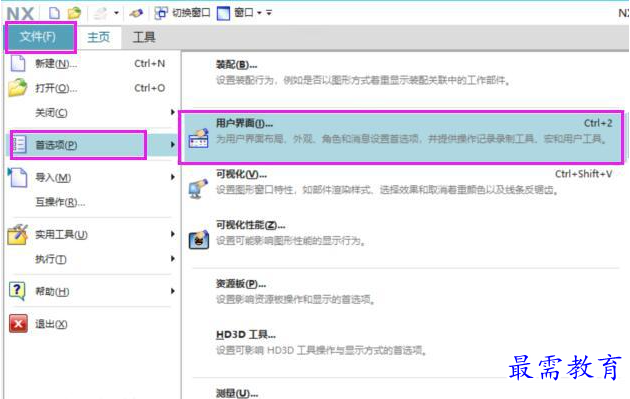Choose 退出(X) to exit NX
Image resolution: width=630 pixels, height=399 pixels.
pyautogui.click(x=51, y=324)
